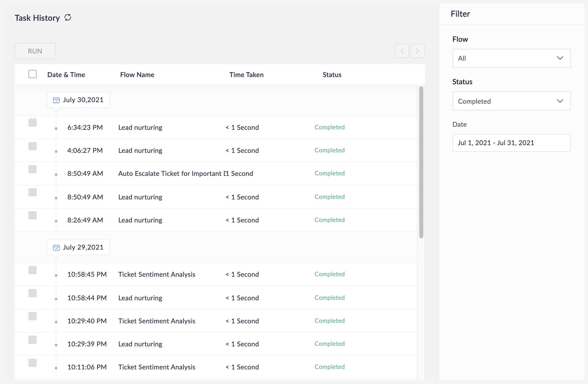Click the refresh icon beside Task History
588x384 pixels.
(68, 17)
